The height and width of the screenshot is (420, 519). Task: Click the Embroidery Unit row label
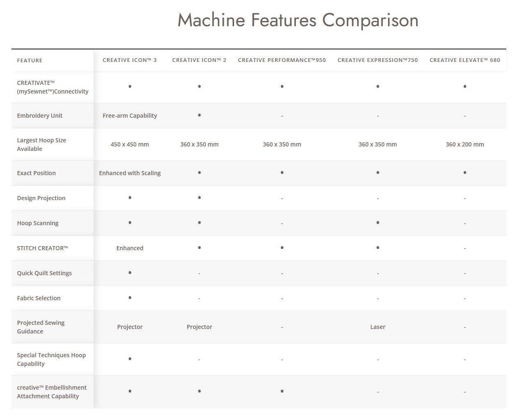pyautogui.click(x=40, y=116)
